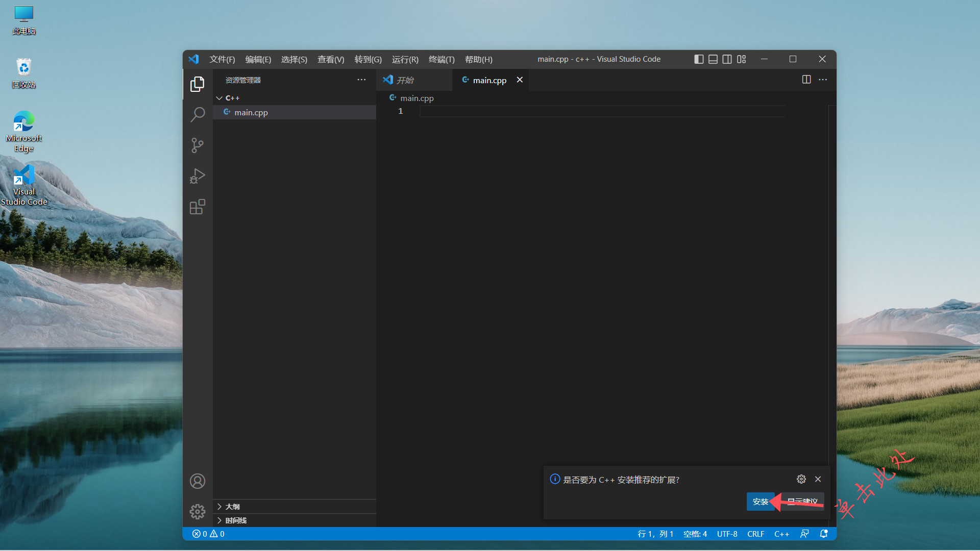Toggle the secondary side bar layout button
Viewport: 980px width, 551px height.
click(x=727, y=59)
